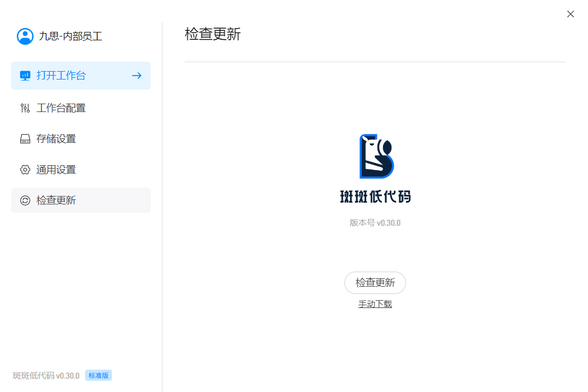588x392 pixels.
Task: Click the user avatar icon
Action: click(x=25, y=36)
